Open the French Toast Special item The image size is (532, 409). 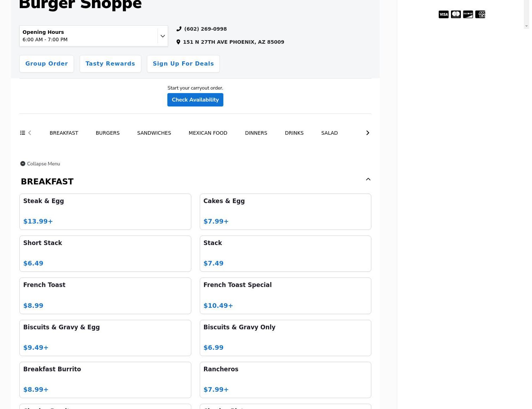point(285,296)
